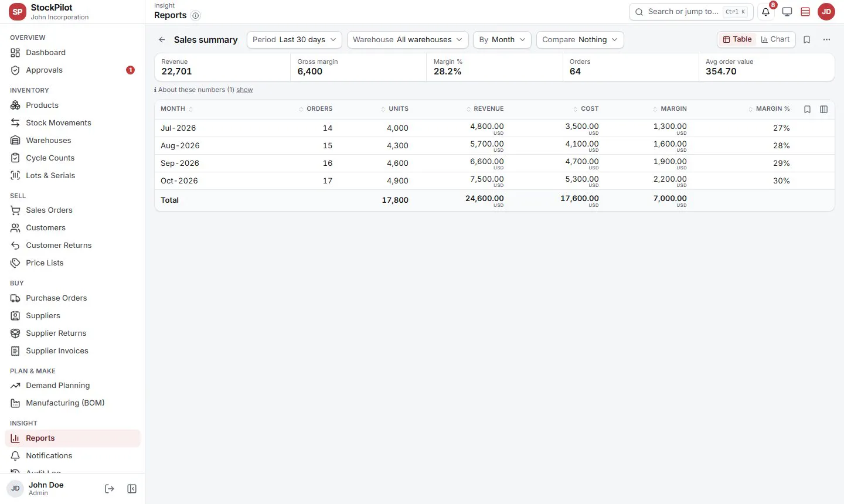Sort the table by the Units column
844x504 pixels.
click(394, 109)
